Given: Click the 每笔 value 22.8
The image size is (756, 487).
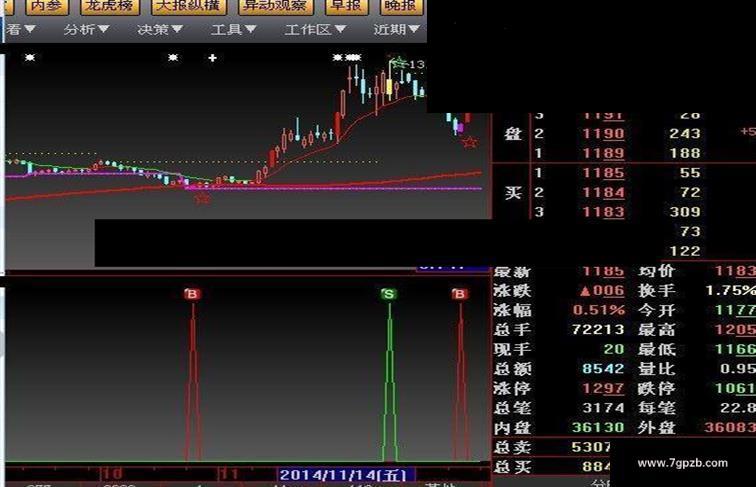Looking at the screenshot, I should pyautogui.click(x=738, y=408).
